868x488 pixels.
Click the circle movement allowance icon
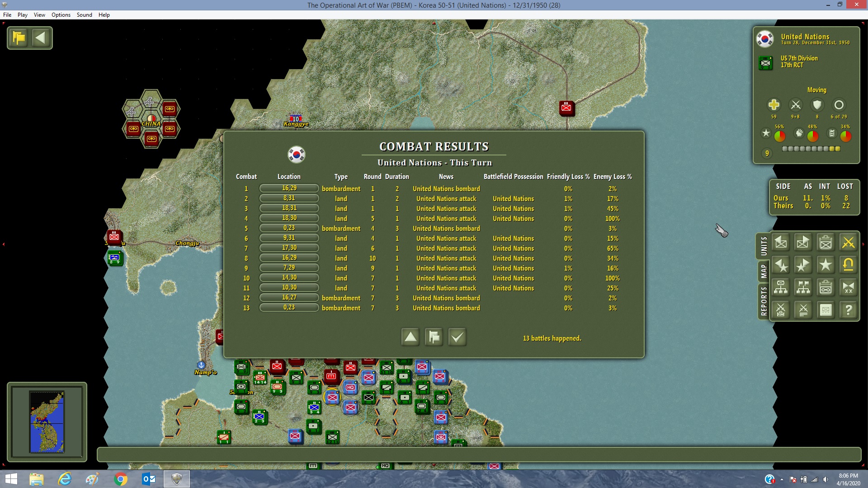pyautogui.click(x=839, y=105)
